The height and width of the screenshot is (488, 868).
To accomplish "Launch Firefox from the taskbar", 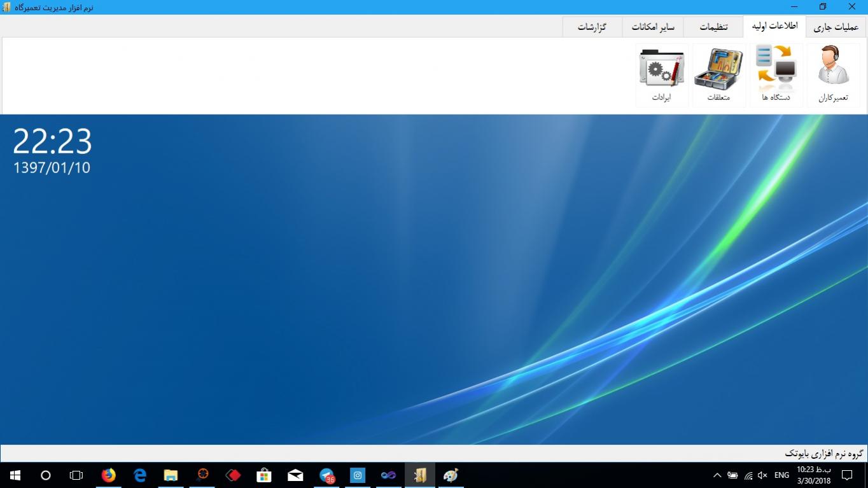I will 109,475.
